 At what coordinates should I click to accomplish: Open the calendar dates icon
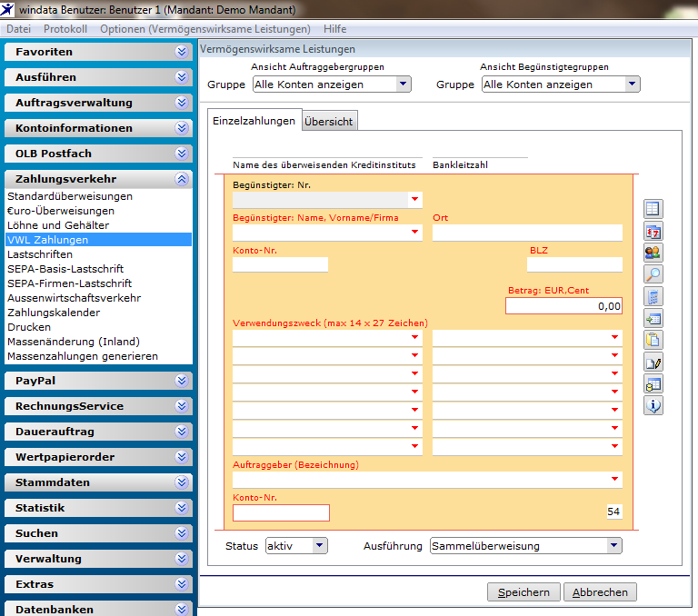pyautogui.click(x=653, y=231)
